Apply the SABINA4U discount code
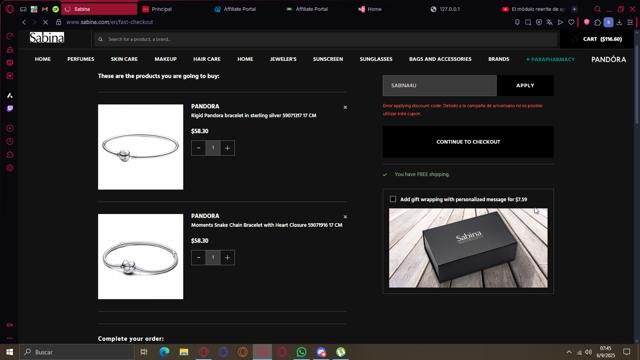Image resolution: width=640 pixels, height=360 pixels. click(525, 85)
